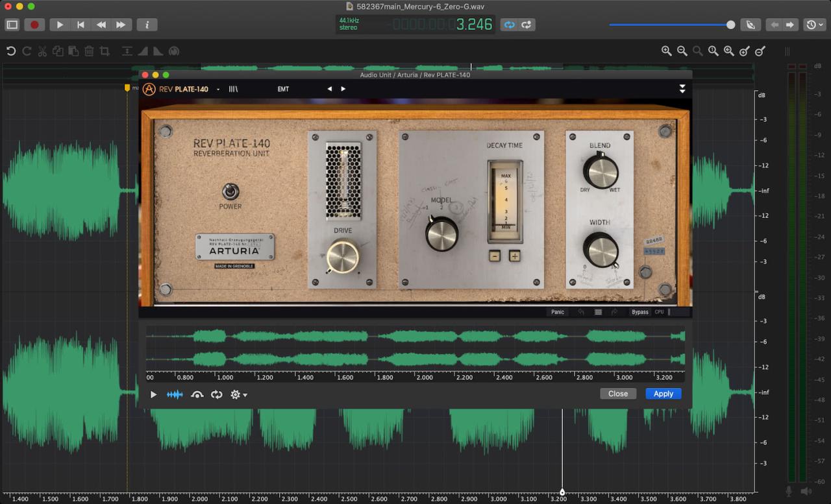Fast forward the audio playback

pos(121,25)
